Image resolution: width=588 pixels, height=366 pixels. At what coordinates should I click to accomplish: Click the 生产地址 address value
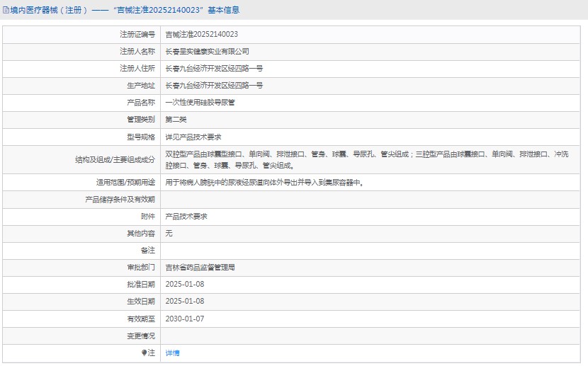pyautogui.click(x=214, y=85)
